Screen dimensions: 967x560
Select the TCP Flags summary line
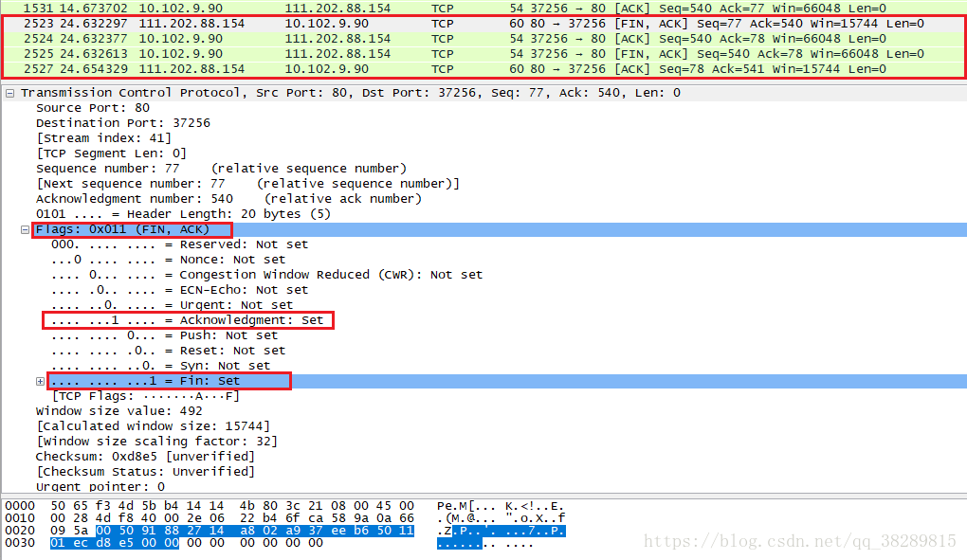pyautogui.click(x=146, y=396)
